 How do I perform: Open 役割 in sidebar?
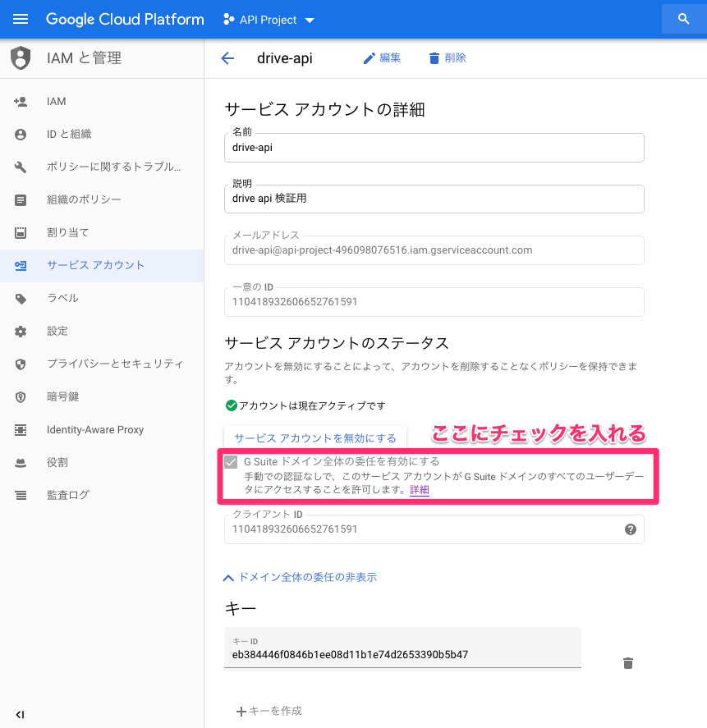(x=102, y=462)
